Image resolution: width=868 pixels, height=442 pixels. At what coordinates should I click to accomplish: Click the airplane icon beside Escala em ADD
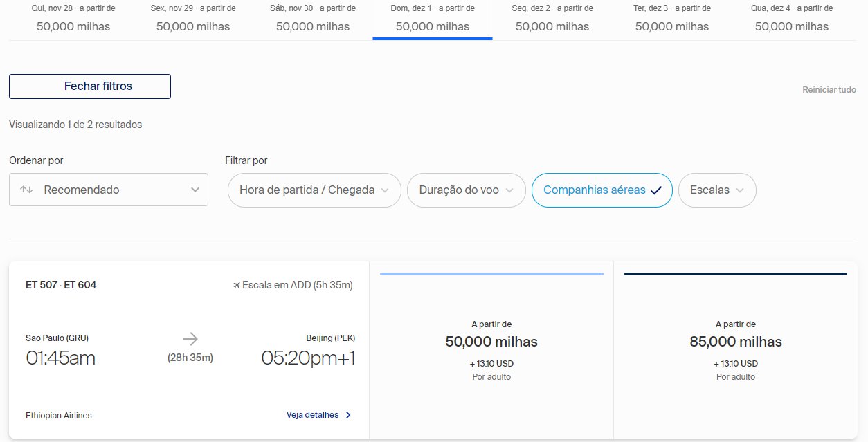(237, 285)
